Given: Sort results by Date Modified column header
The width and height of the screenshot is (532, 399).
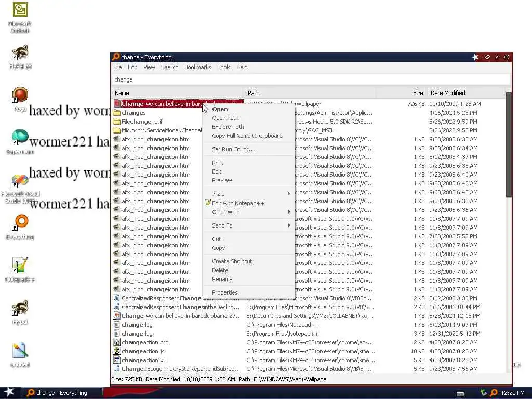Looking at the screenshot, I should [x=465, y=93].
